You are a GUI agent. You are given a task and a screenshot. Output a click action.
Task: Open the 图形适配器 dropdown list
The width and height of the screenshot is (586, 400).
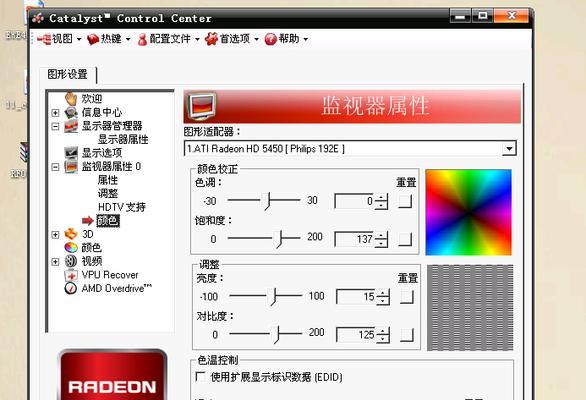pos(509,149)
